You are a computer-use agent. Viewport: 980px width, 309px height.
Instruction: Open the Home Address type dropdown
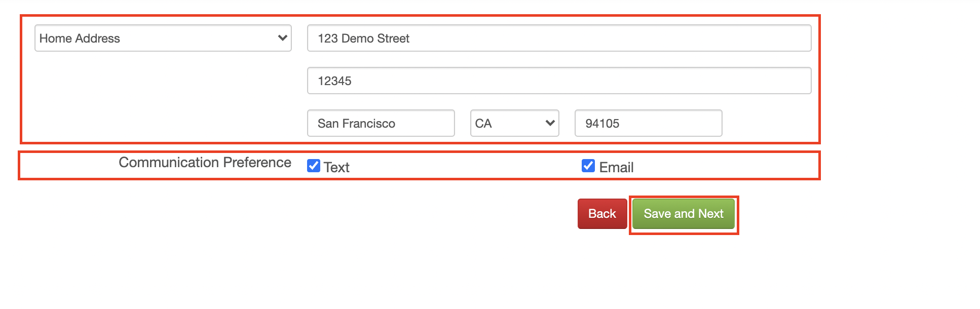(163, 38)
